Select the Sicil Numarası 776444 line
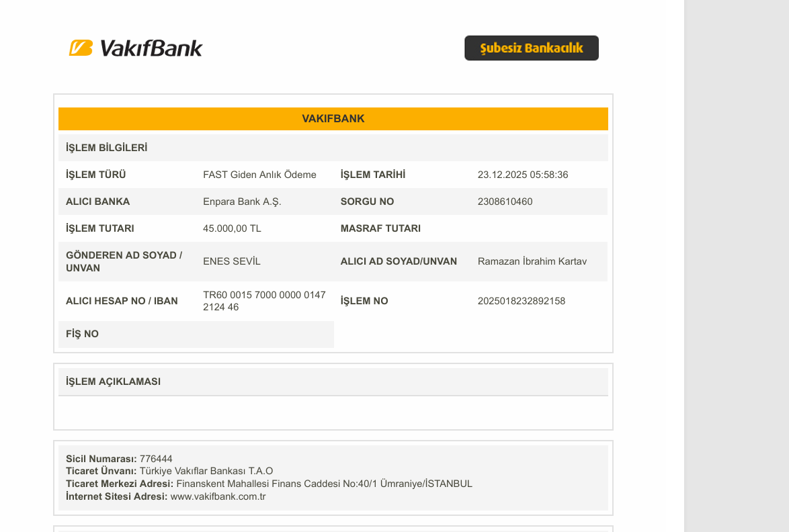This screenshot has height=532, width=789. [119, 459]
